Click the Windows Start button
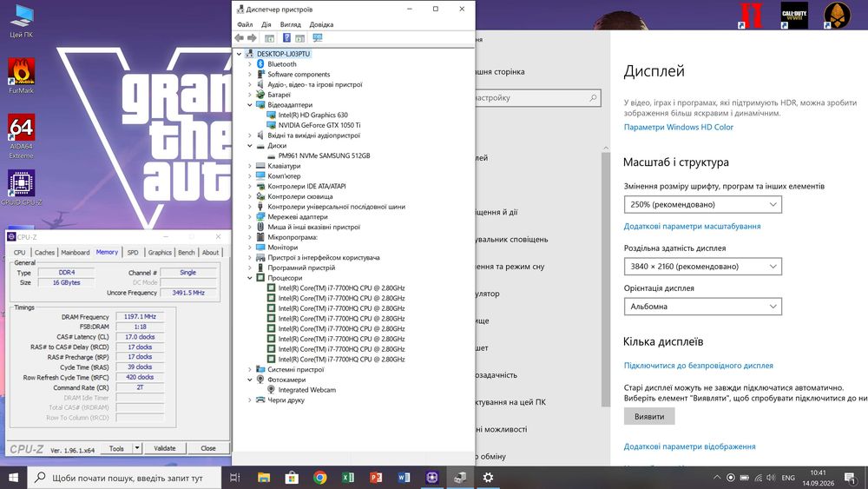The width and height of the screenshot is (868, 489). coord(13,478)
